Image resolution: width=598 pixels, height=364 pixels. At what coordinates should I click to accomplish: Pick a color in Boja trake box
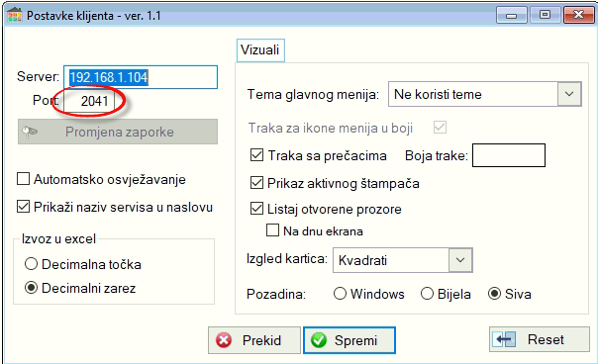coord(509,155)
